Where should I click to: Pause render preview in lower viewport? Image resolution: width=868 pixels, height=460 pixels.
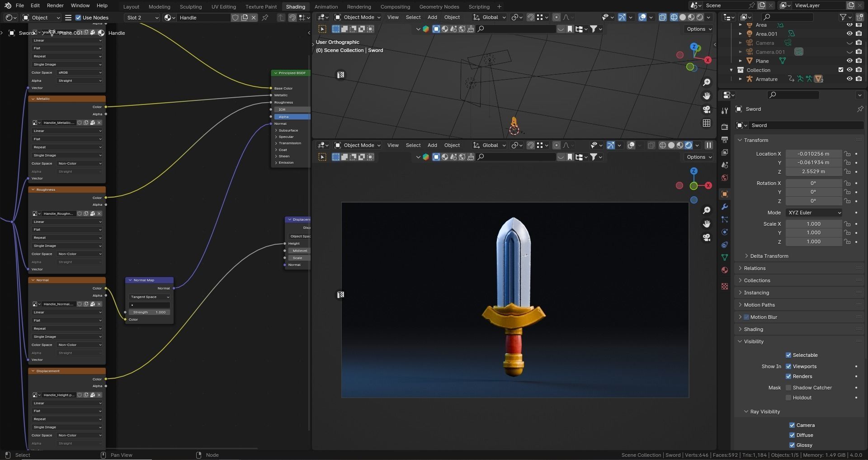[708, 145]
